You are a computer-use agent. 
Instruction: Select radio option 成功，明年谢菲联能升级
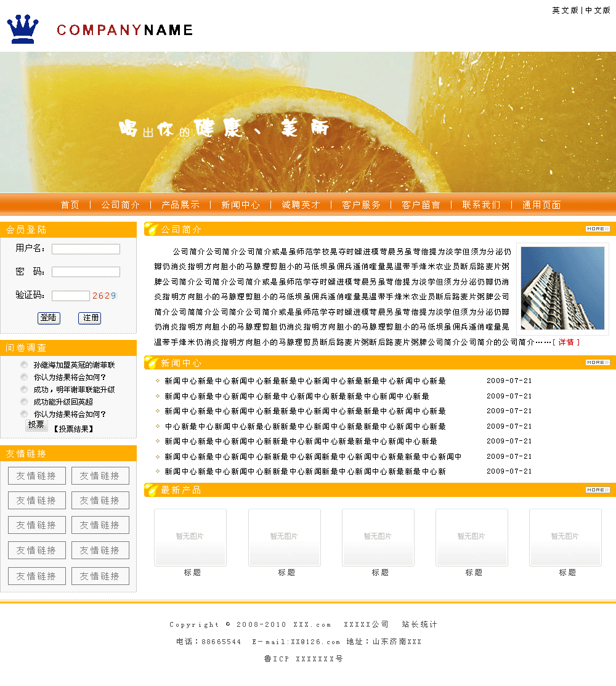(24, 389)
